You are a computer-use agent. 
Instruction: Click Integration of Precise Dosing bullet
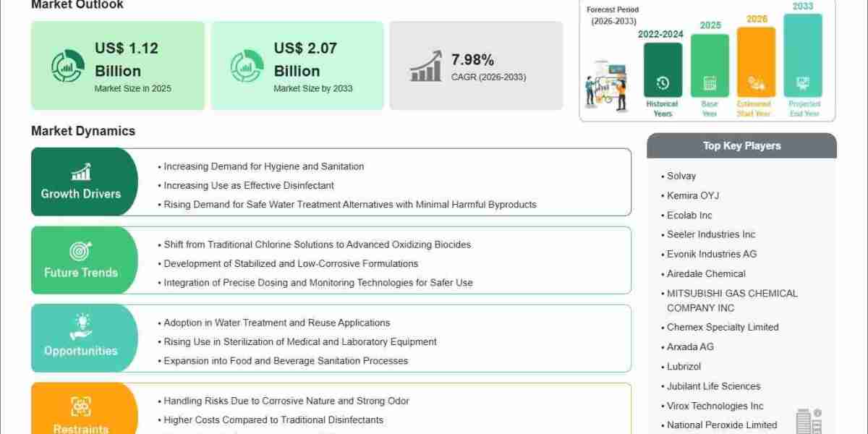click(318, 282)
